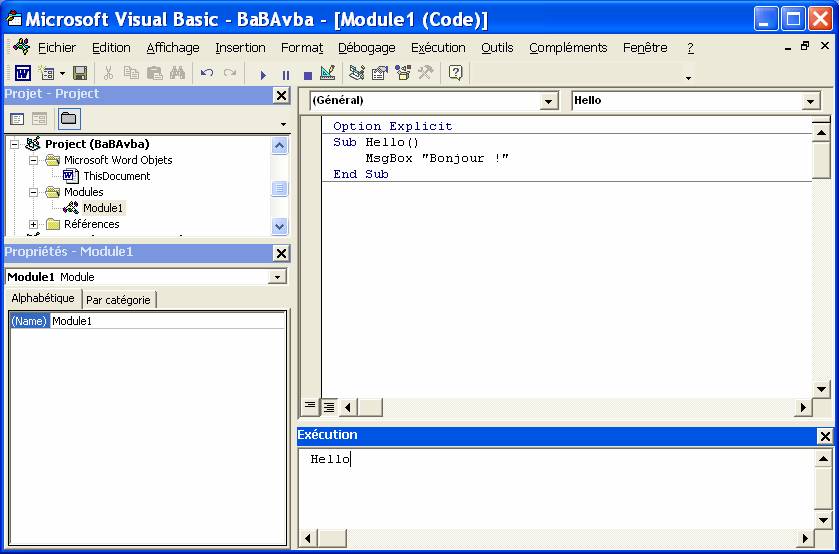The image size is (839, 554).
Task: Click the Run Sub (play) toolbar icon
Action: coord(263,74)
